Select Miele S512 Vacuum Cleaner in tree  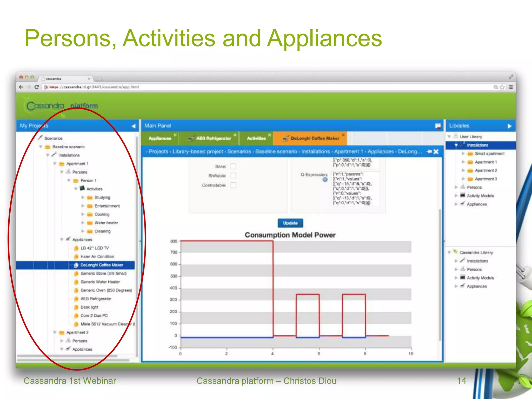pos(108,324)
